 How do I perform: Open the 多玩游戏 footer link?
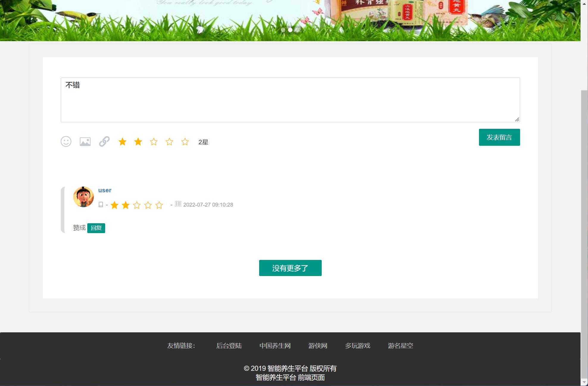point(357,346)
